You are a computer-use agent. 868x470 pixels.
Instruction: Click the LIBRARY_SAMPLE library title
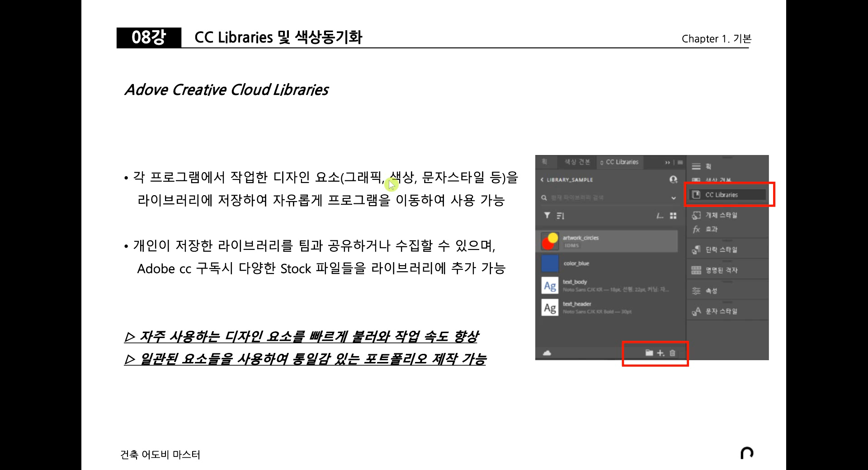point(570,180)
